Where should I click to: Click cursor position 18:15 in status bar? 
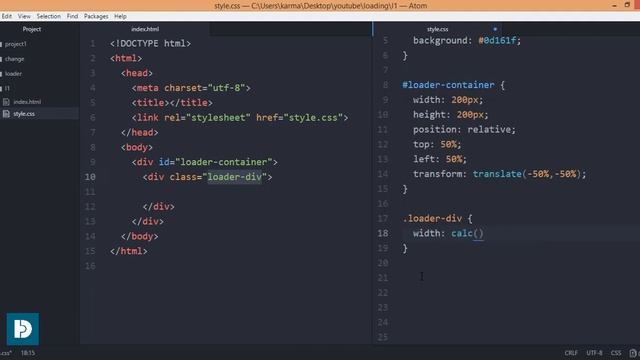tap(28, 353)
